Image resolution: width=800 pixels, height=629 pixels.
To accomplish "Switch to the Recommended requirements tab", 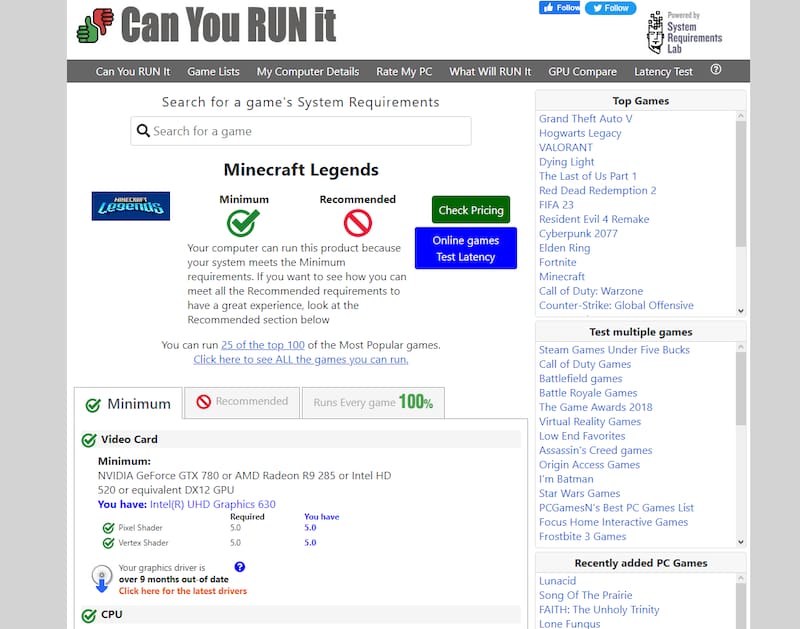I will tap(242, 402).
